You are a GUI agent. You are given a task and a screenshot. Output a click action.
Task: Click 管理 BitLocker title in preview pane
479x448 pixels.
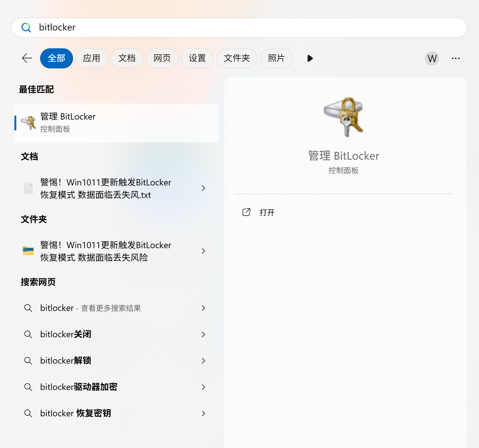tap(344, 156)
